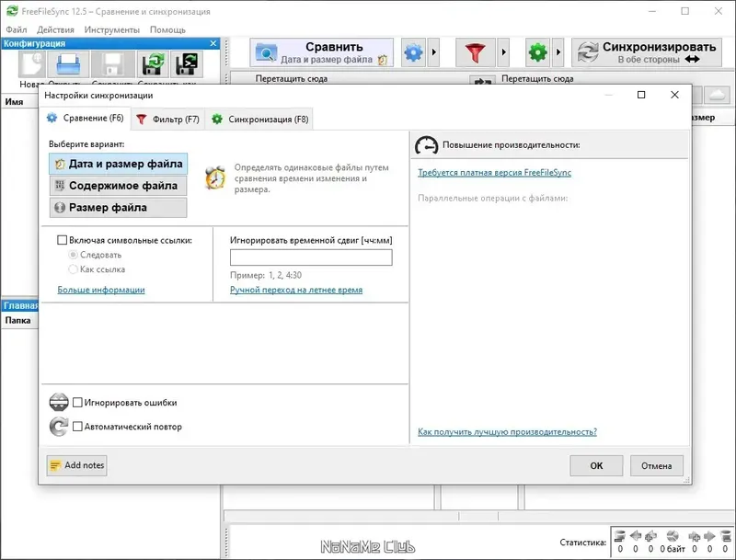Open Как получить лучшую производительность link
The height and width of the screenshot is (560, 736).
tap(507, 431)
